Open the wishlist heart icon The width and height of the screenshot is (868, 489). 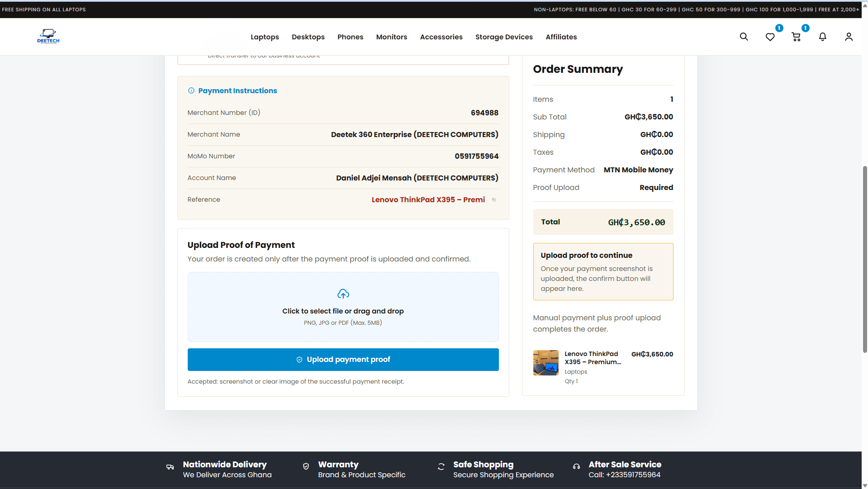click(x=770, y=37)
